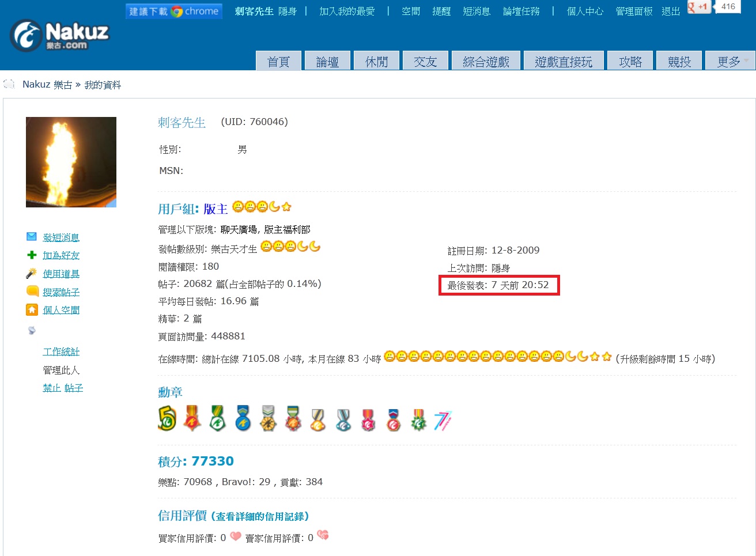The height and width of the screenshot is (556, 756).
Task: Expand the 更多 dropdown tab
Action: [x=730, y=61]
